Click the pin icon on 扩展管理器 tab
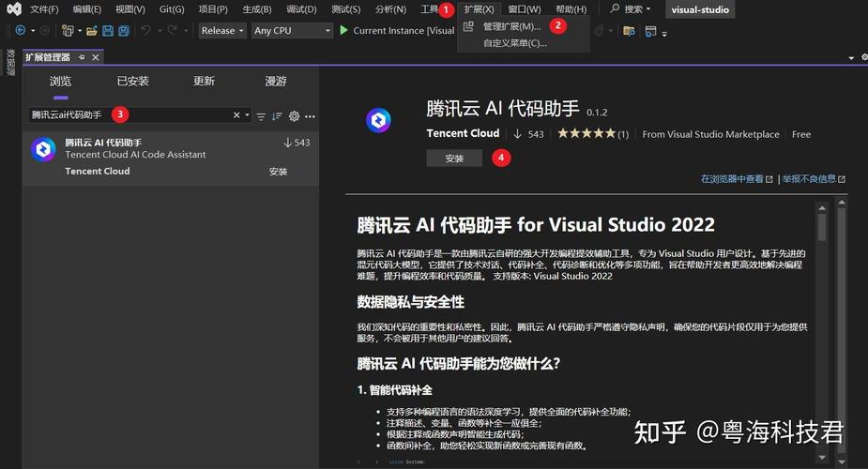Screen dimensions: 868x469 coord(82,57)
